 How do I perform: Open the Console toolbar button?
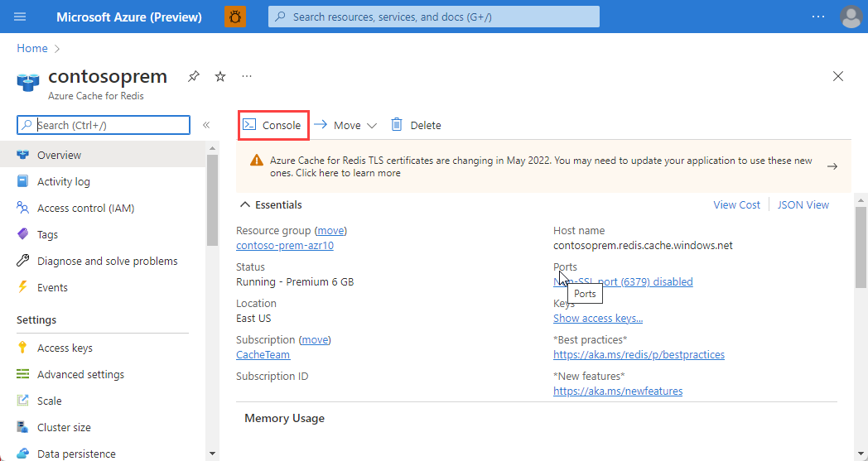point(273,125)
